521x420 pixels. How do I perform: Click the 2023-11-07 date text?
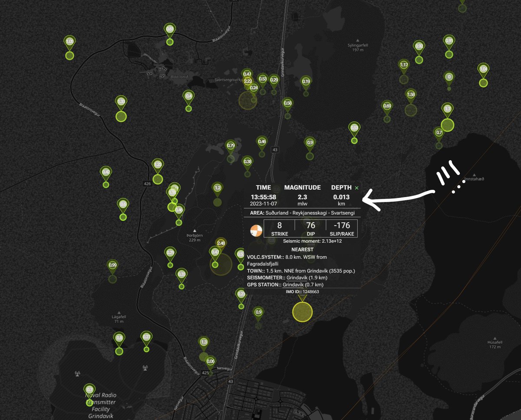click(263, 203)
